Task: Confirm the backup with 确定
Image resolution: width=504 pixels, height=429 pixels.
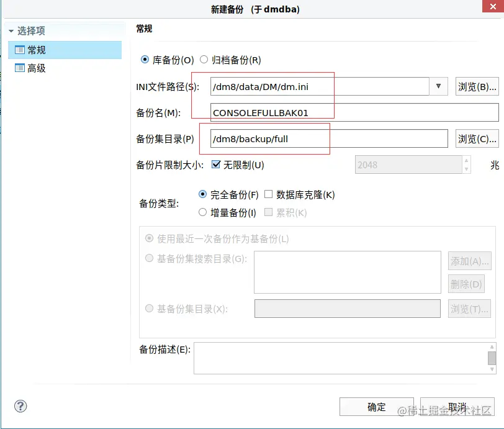Action: (376, 407)
